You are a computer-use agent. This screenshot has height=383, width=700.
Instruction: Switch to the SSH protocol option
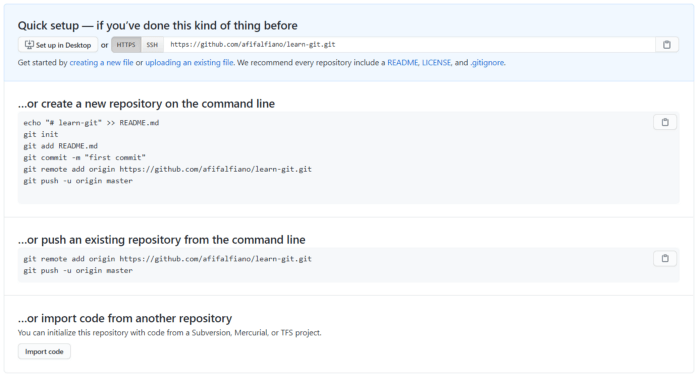click(152, 45)
